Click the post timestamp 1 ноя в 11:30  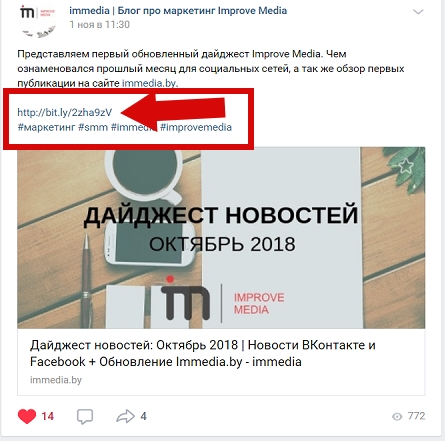click(x=99, y=25)
